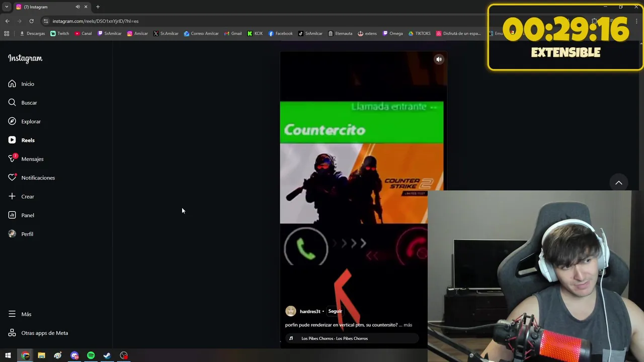
Task: Open Buscar search in the sidebar
Action: click(23, 103)
